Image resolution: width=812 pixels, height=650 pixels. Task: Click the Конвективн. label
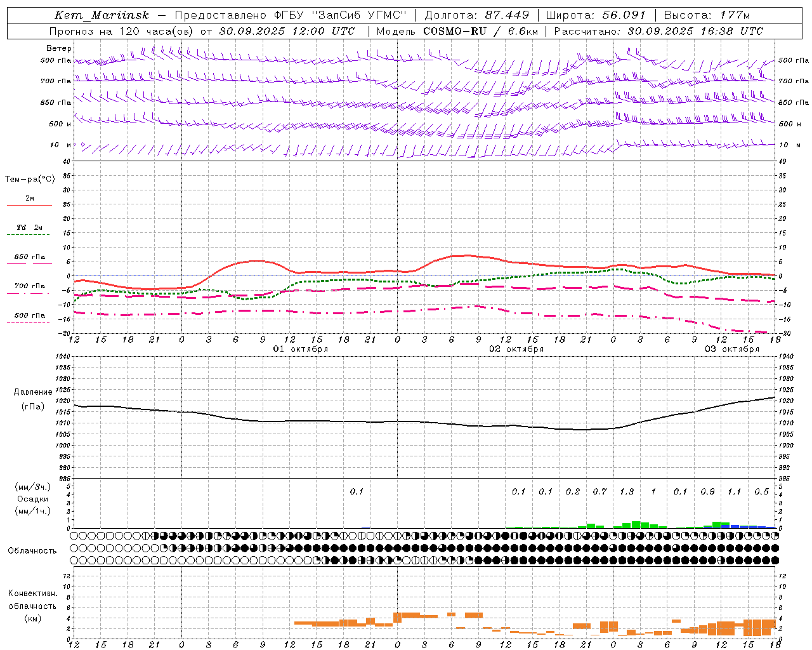click(x=32, y=594)
